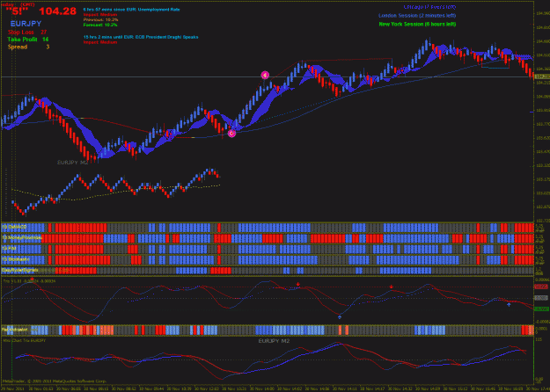The width and height of the screenshot is (550, 392).
Task: Click "6 hrs 57 mins since EUR: Unemployment Rate"
Action: tap(131, 10)
